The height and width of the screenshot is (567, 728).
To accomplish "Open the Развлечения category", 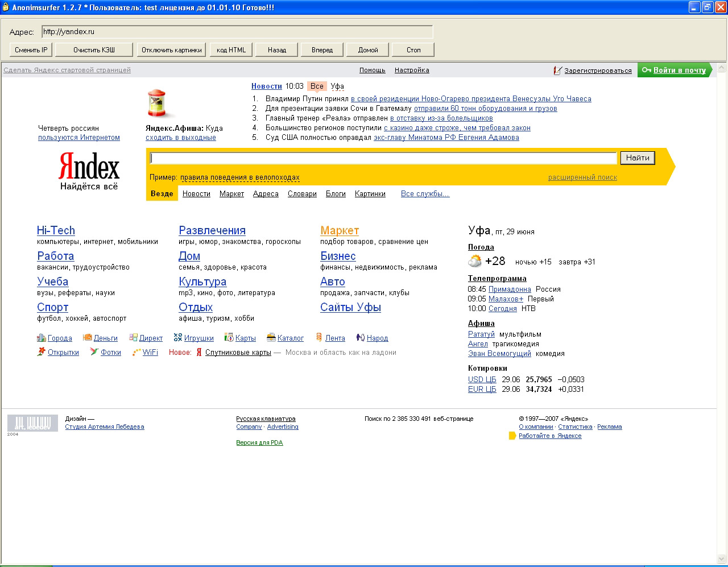I will (x=212, y=230).
